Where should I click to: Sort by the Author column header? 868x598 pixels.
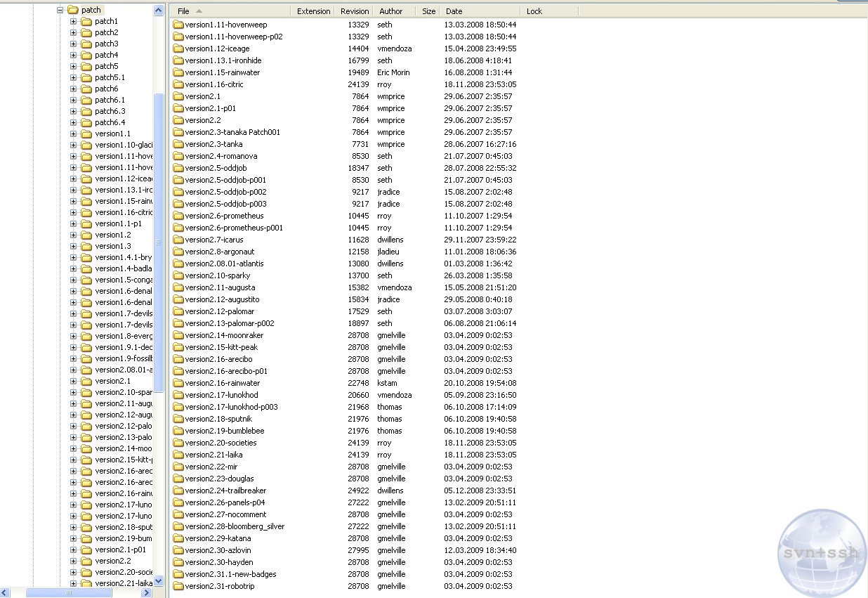point(390,11)
